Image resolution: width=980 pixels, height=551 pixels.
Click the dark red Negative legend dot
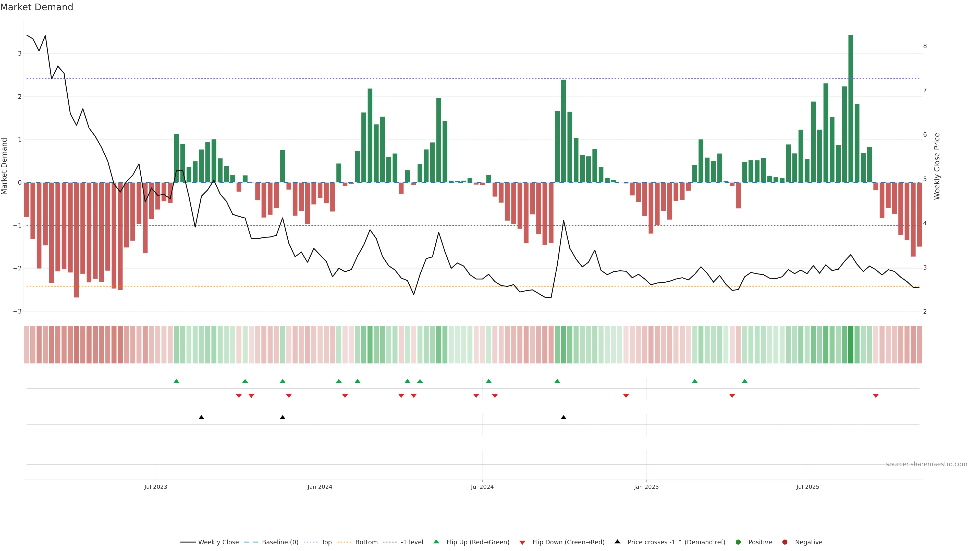785,542
